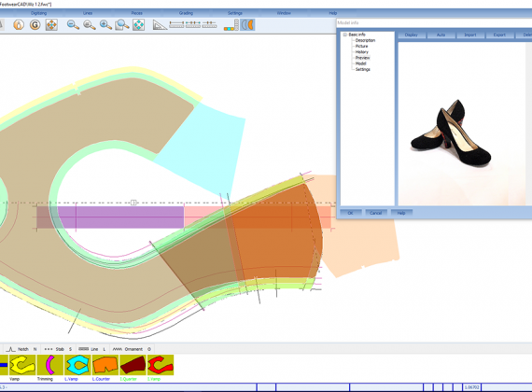532x392 pixels.
Task: Select the cyan L.Vamp piece thumbnail
Action: tap(77, 365)
